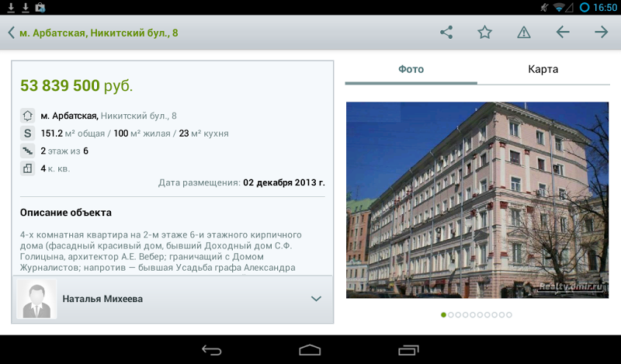
Task: Tap Android recent apps button
Action: coord(408,350)
